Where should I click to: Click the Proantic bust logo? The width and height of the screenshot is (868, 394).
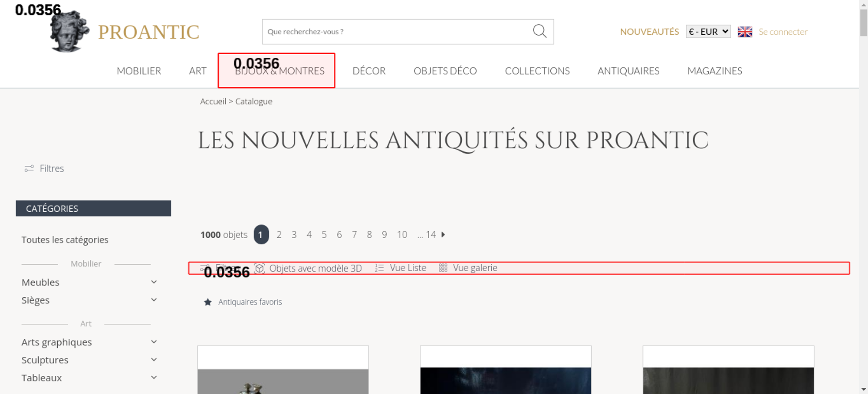[69, 32]
